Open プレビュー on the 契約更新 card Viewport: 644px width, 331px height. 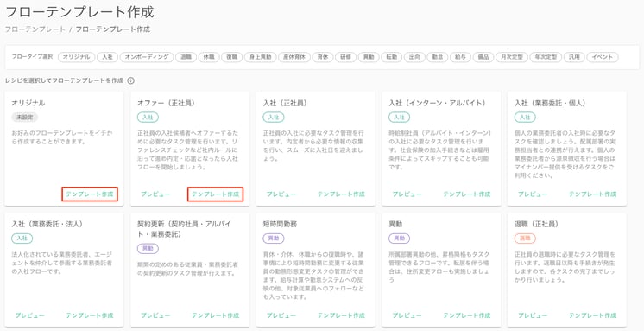coord(155,315)
